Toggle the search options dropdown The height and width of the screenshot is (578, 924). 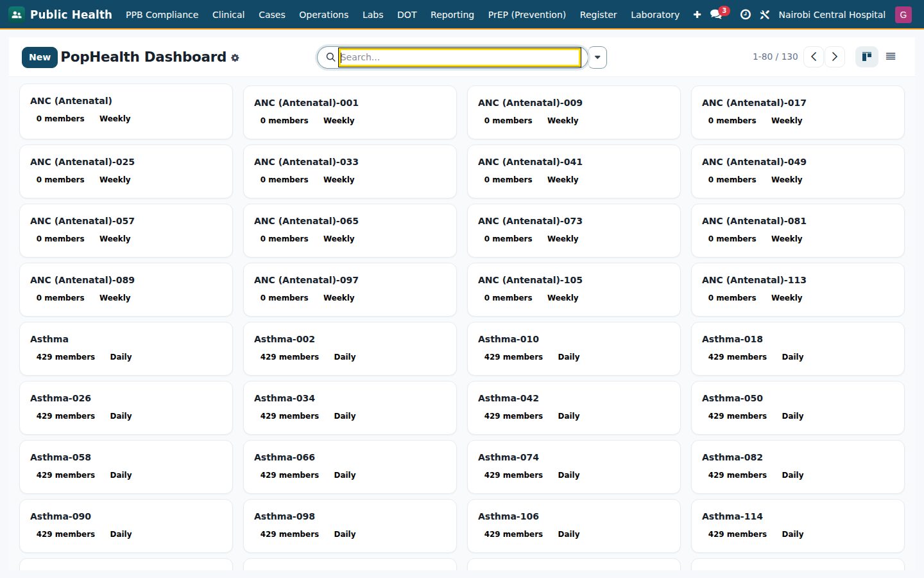point(597,57)
